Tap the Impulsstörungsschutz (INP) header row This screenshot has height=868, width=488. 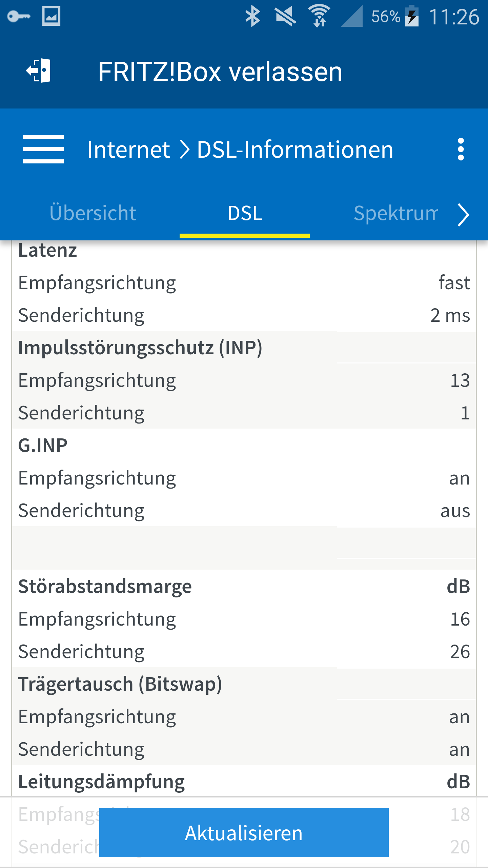point(244,348)
